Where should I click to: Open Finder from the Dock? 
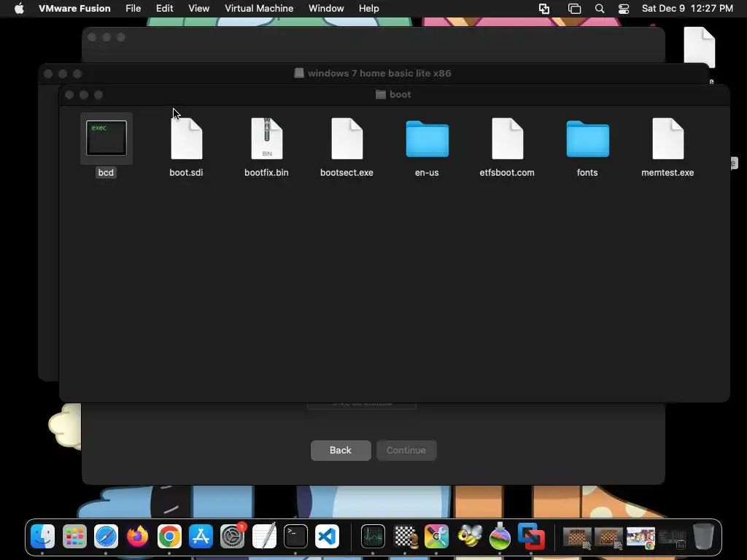click(42, 536)
